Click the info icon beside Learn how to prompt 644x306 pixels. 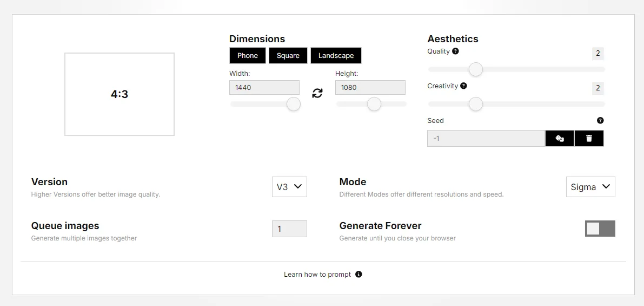point(358,275)
